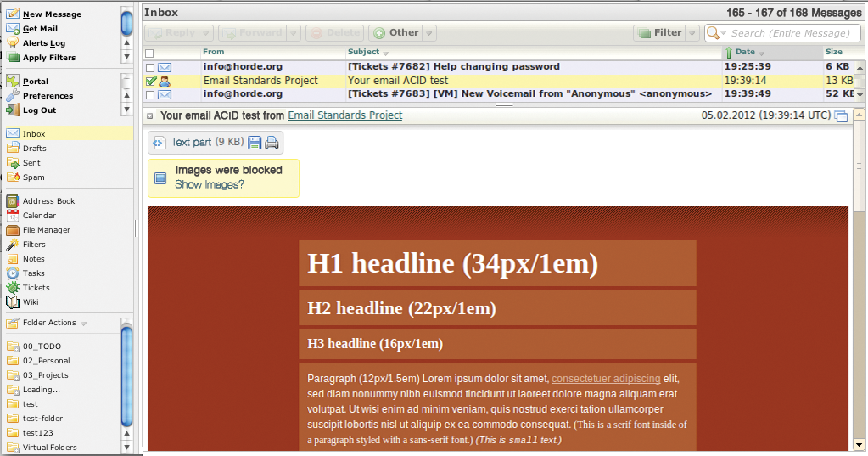868x456 pixels.
Task: Click the Preferences wrench icon
Action: click(13, 95)
